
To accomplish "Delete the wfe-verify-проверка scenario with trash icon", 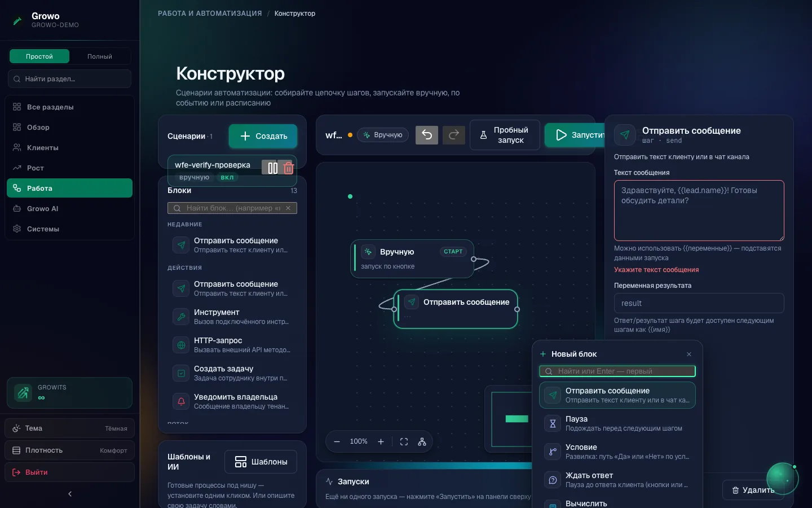I will click(288, 168).
